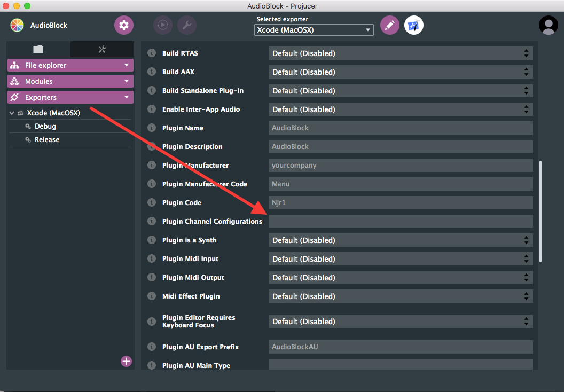Show info for Enable Inter-App Audio
Screen dimensions: 564x392
tap(152, 109)
